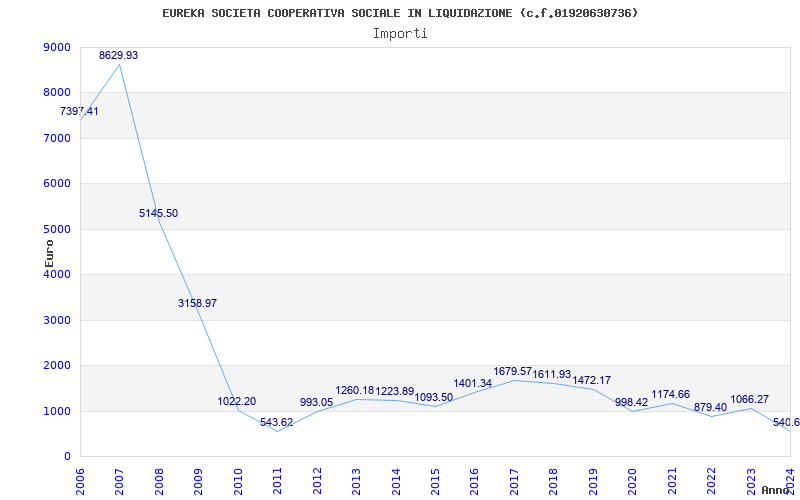Select the 8629.93 data label
The width and height of the screenshot is (800, 500).
click(118, 56)
